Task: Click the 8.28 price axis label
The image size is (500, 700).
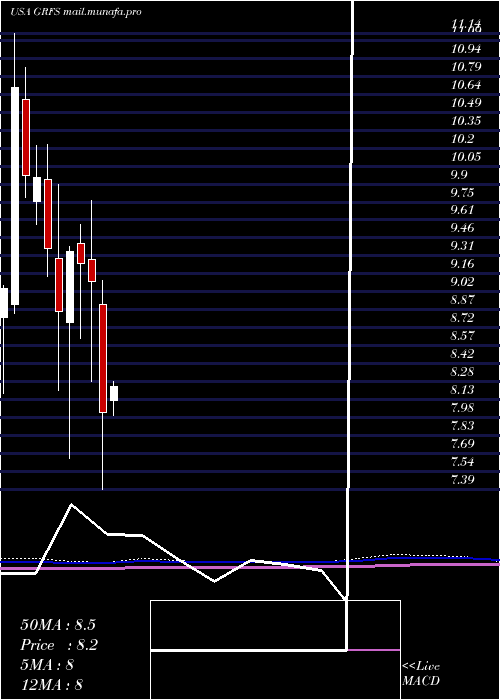Action: tap(462, 371)
